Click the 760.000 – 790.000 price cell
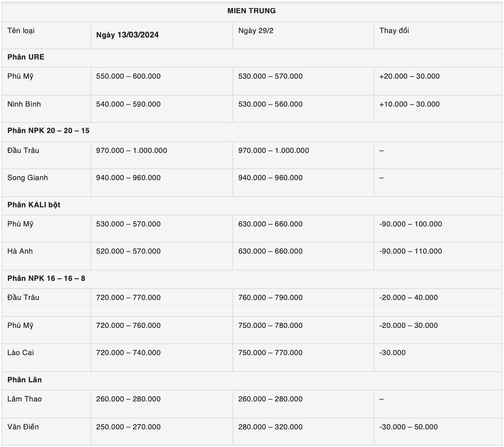The height and width of the screenshot is (447, 504). (x=270, y=298)
